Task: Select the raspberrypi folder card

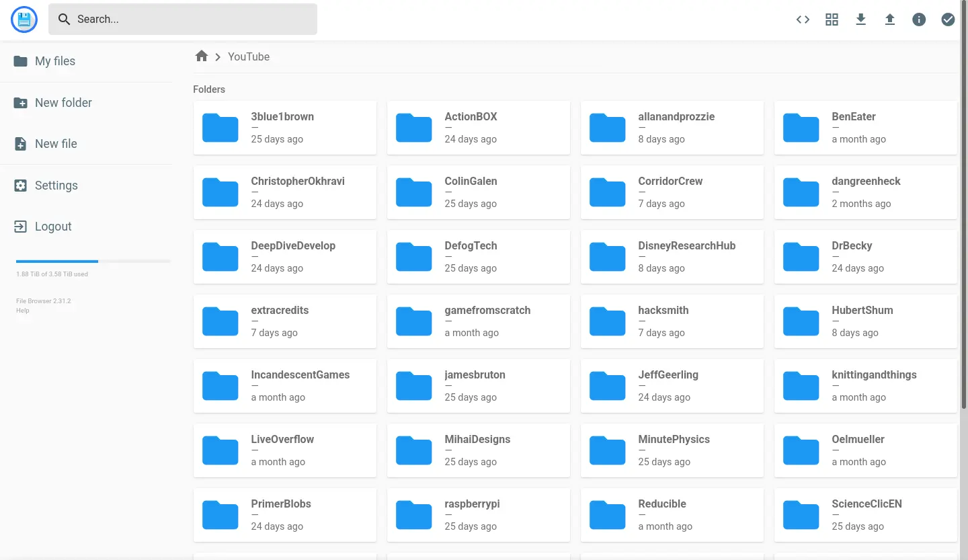Action: click(479, 515)
